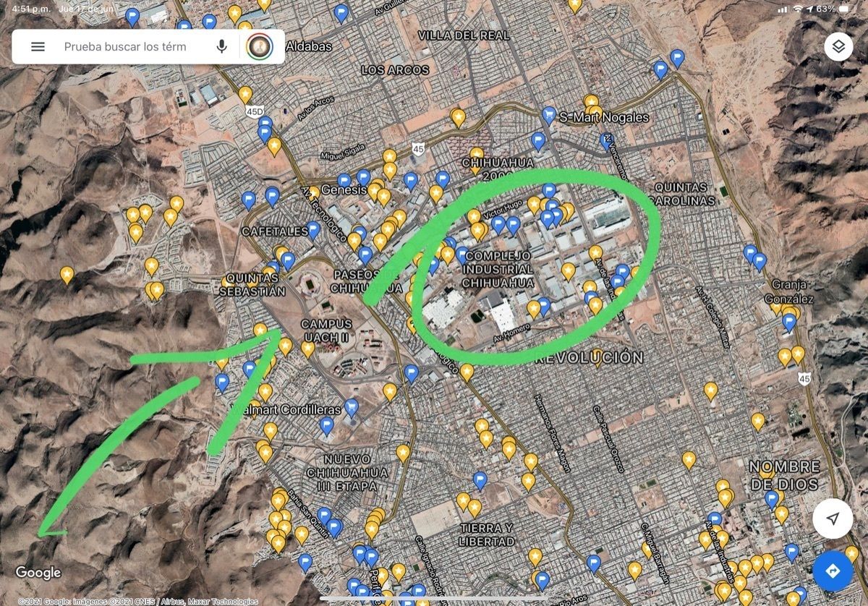Tap the Highway 45D road shield
The height and width of the screenshot is (606, 868).
[x=255, y=112]
